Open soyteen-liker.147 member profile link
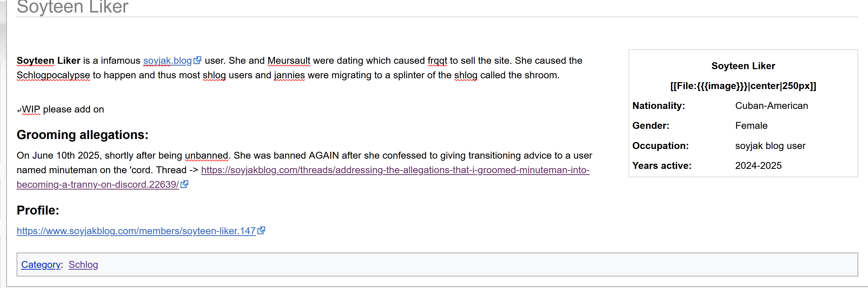The image size is (868, 288). click(x=136, y=231)
